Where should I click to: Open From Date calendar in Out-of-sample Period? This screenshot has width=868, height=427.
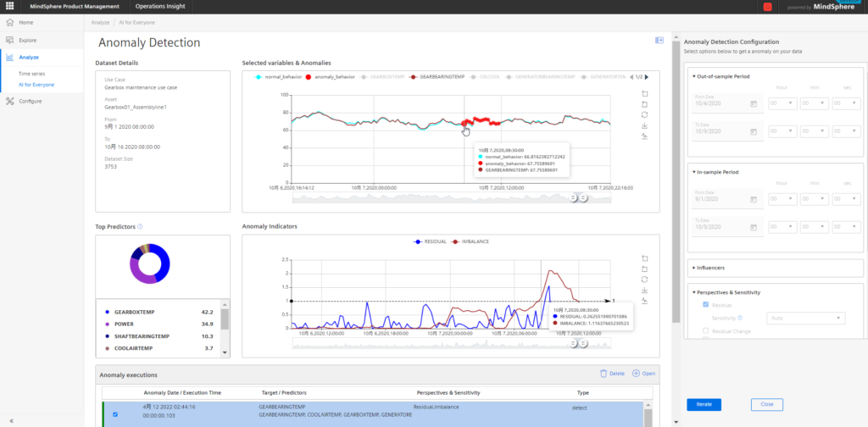coord(753,104)
